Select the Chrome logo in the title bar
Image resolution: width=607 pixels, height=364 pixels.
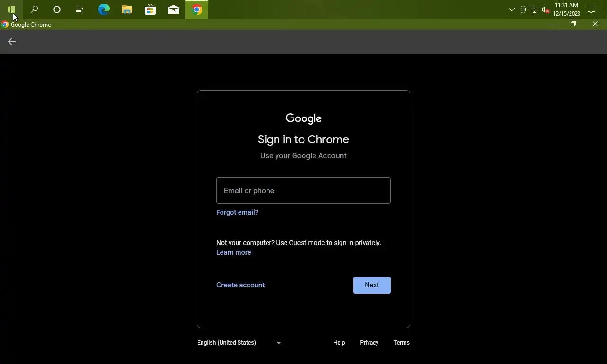[x=5, y=25]
